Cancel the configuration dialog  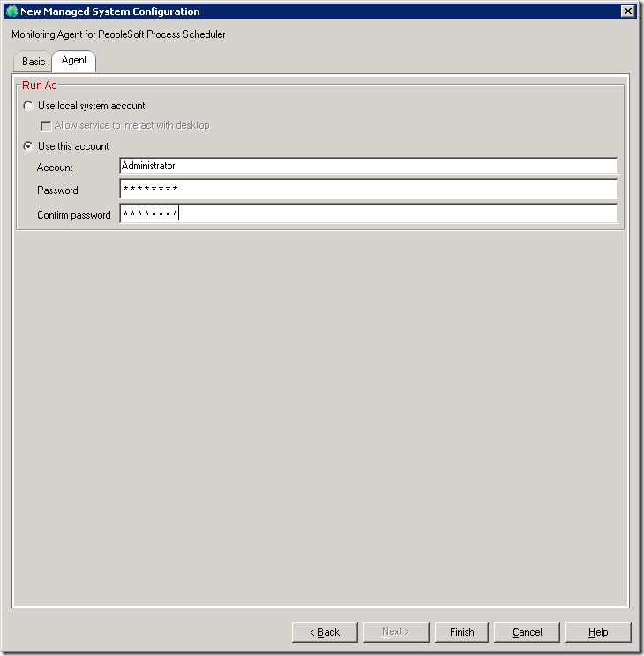(527, 632)
